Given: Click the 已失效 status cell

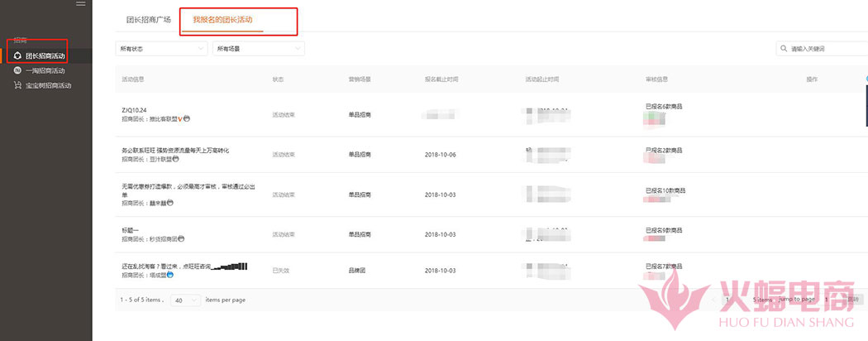Looking at the screenshot, I should click(281, 271).
